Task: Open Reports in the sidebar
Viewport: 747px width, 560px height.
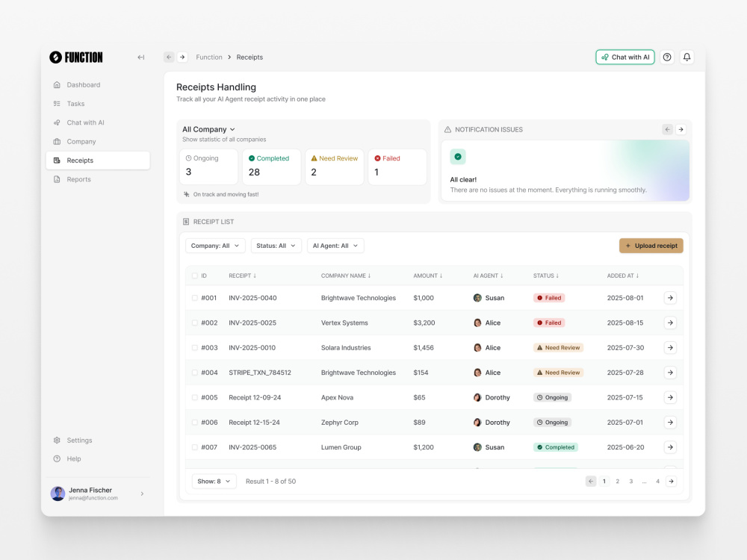Action: point(98,179)
